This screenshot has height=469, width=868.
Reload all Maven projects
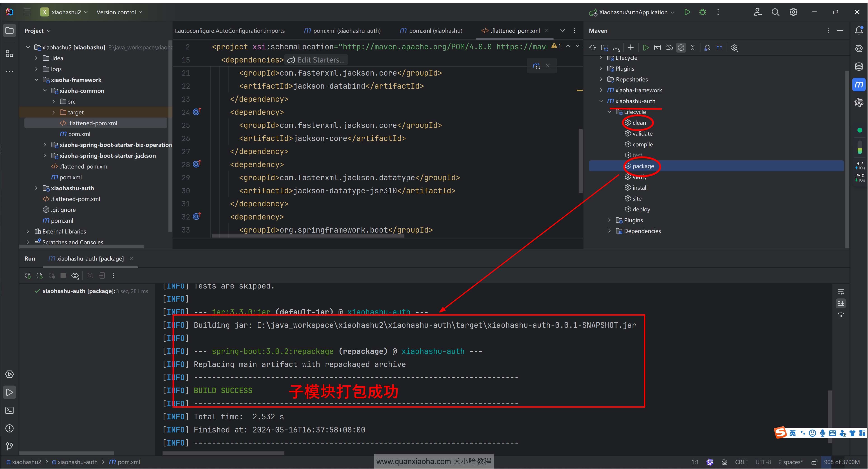[592, 48]
